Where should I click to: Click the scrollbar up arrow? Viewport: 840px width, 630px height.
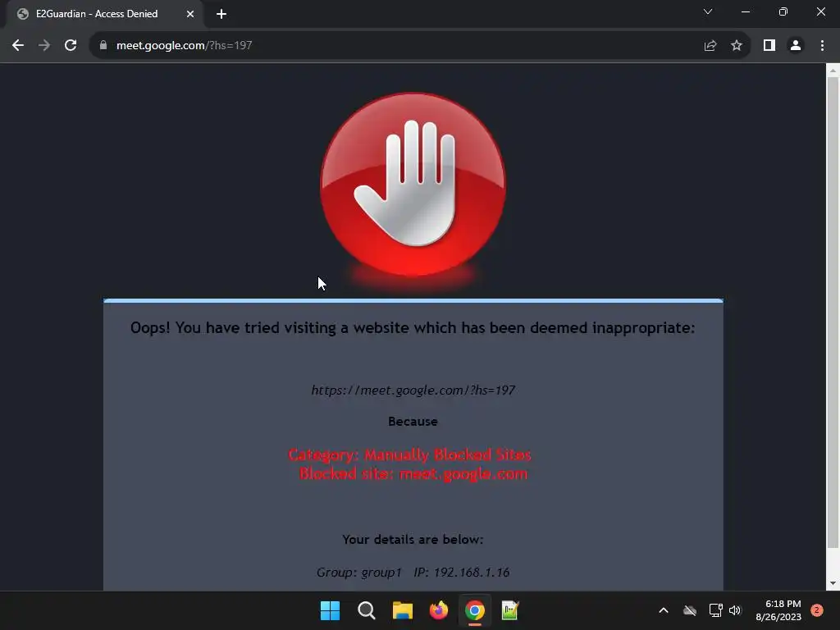[833, 70]
